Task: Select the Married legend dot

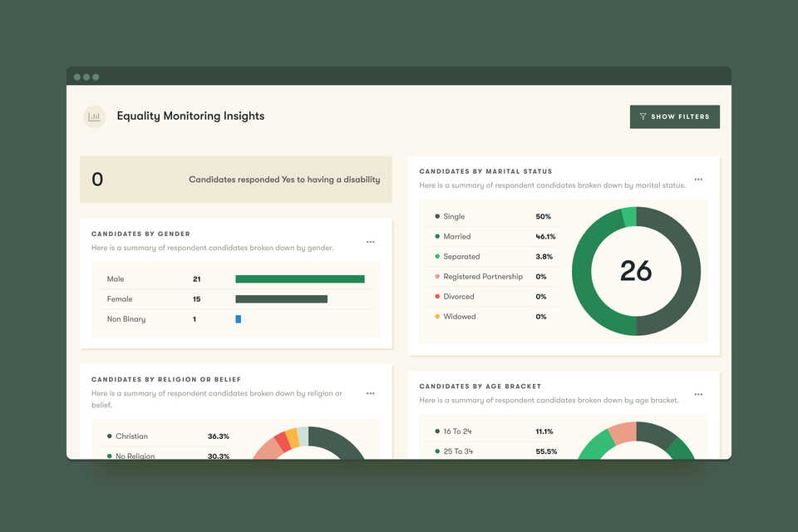Action: point(437,236)
